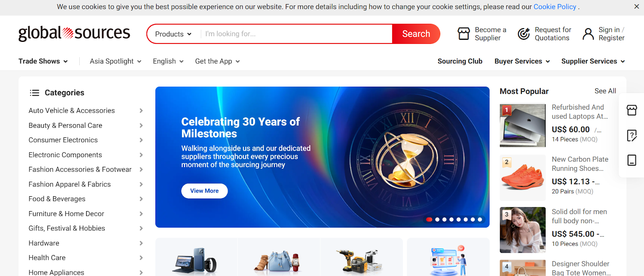644x276 pixels.
Task: Click the refurbished laptops product thumbnail
Action: pyautogui.click(x=523, y=125)
